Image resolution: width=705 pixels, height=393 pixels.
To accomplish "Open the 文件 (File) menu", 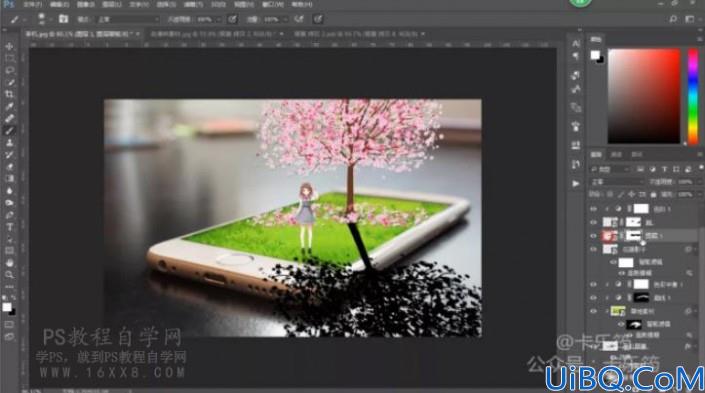I will point(32,4).
